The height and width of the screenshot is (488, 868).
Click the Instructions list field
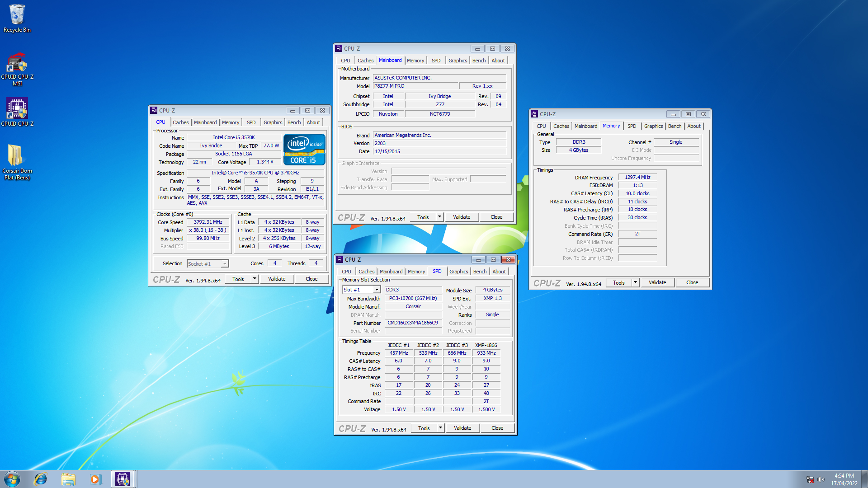(x=255, y=200)
